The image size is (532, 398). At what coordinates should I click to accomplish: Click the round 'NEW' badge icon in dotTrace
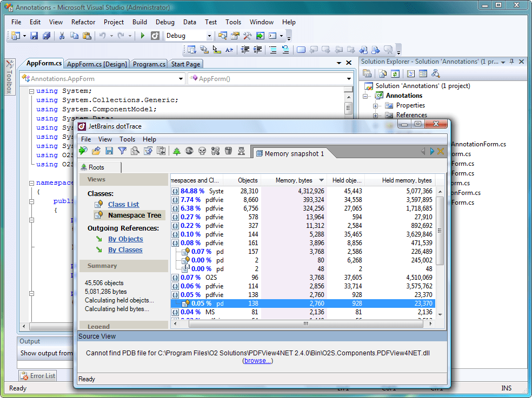(189, 151)
